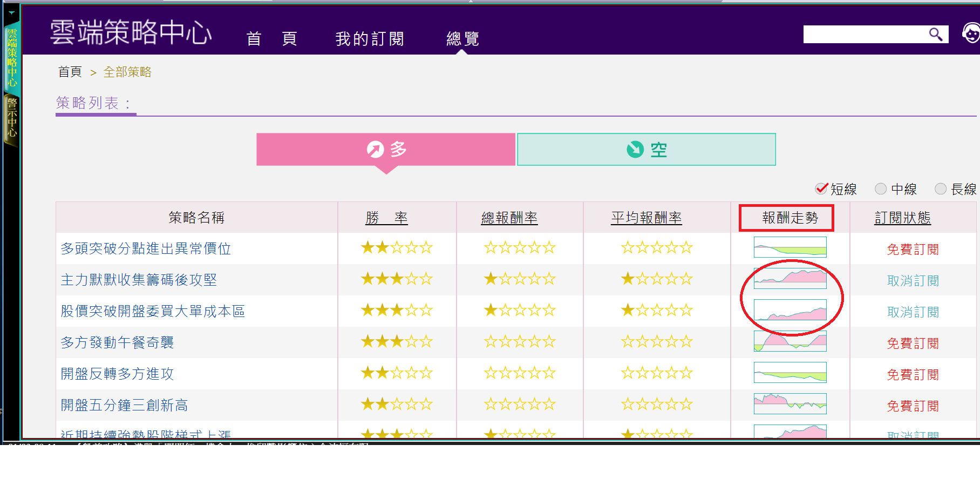Cancel subscription for 股價突破開盤委買大單成本區
Screen dimensions: 980x485
coord(913,312)
